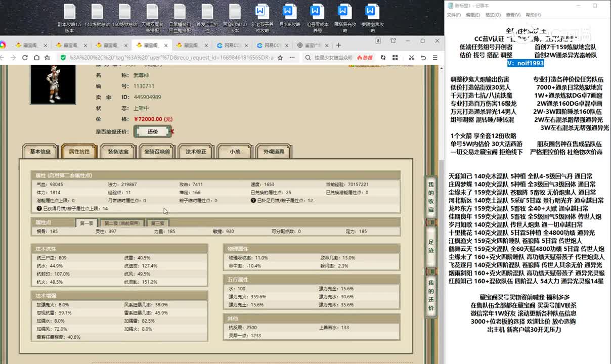Open the 首发宝宝抗性 desktop file
Image resolution: width=611 pixels, height=364 pixels.
[207, 18]
